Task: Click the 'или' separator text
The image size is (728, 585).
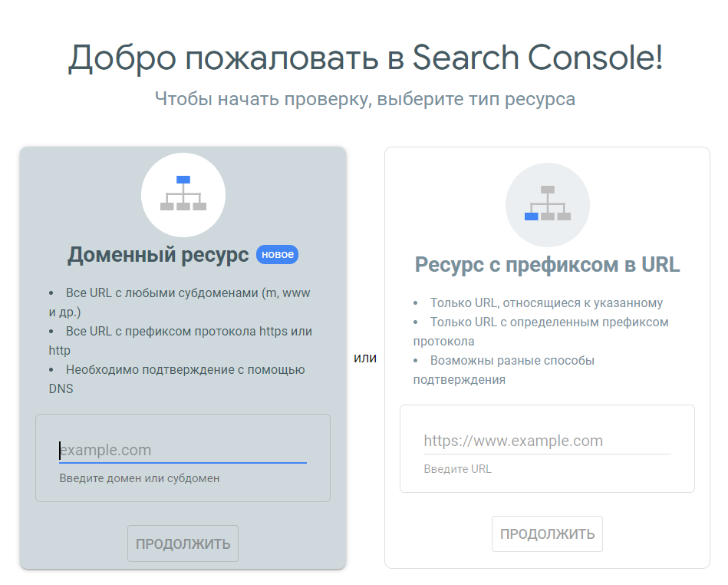Action: point(365,359)
